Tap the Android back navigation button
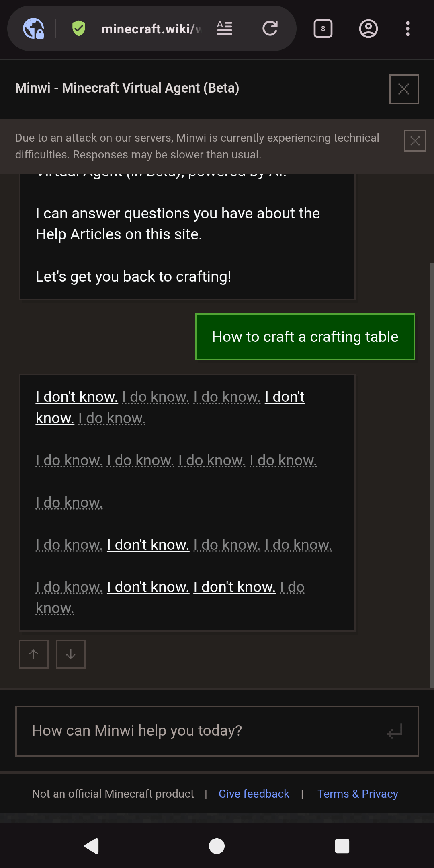Screen dimensions: 434x868 pos(92,846)
